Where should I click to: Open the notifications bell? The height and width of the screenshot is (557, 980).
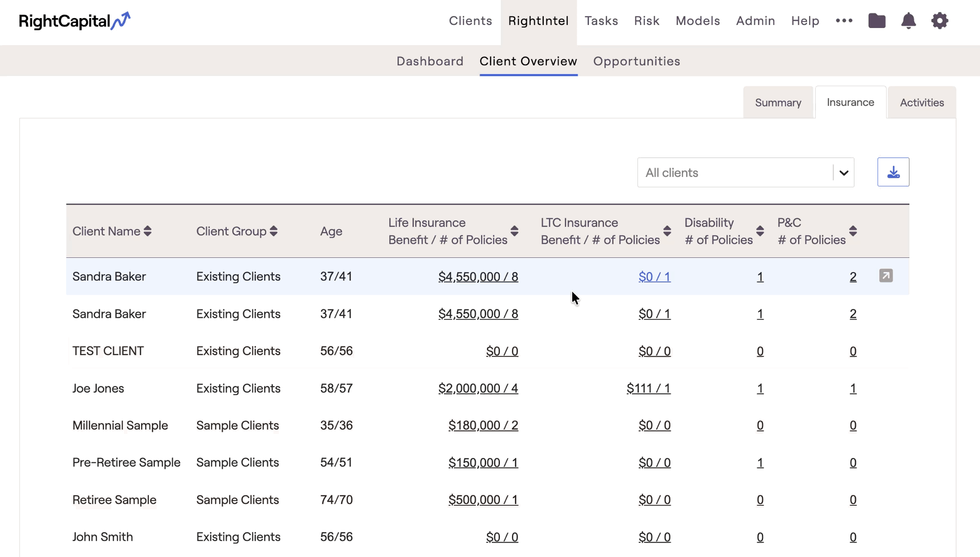908,21
